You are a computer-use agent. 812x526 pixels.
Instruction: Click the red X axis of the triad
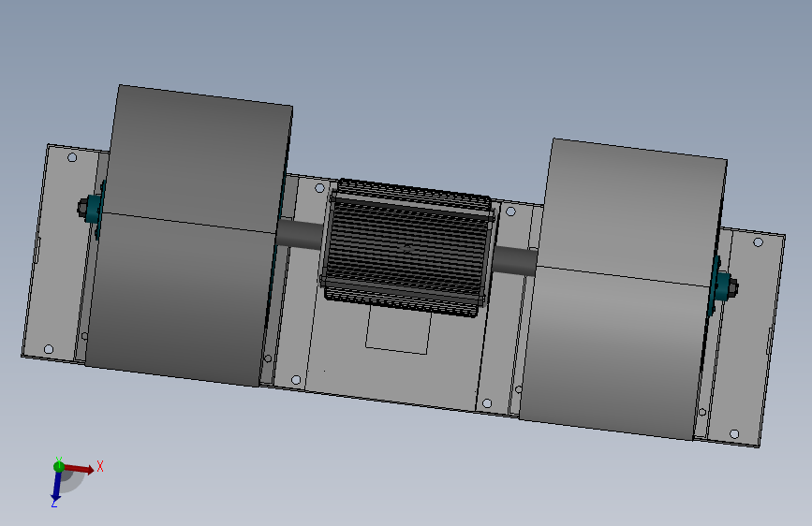[x=80, y=469]
